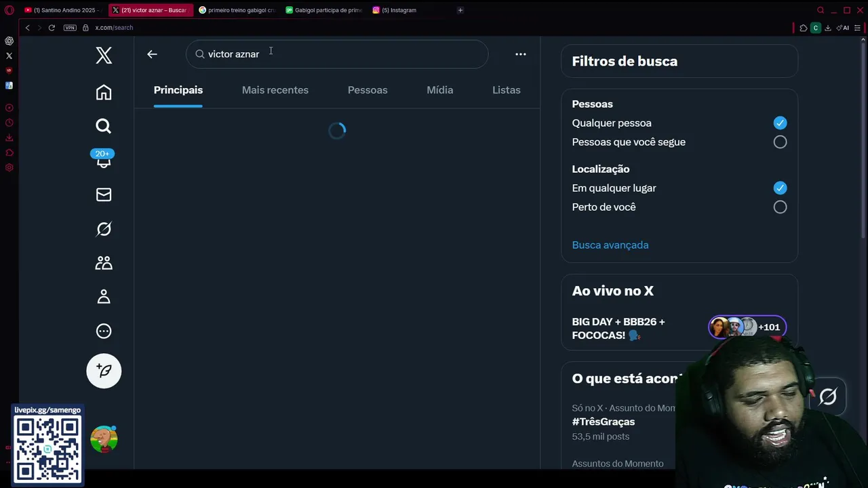Viewport: 868px width, 488px height.
Task: Open Communities people icon
Action: point(104,263)
